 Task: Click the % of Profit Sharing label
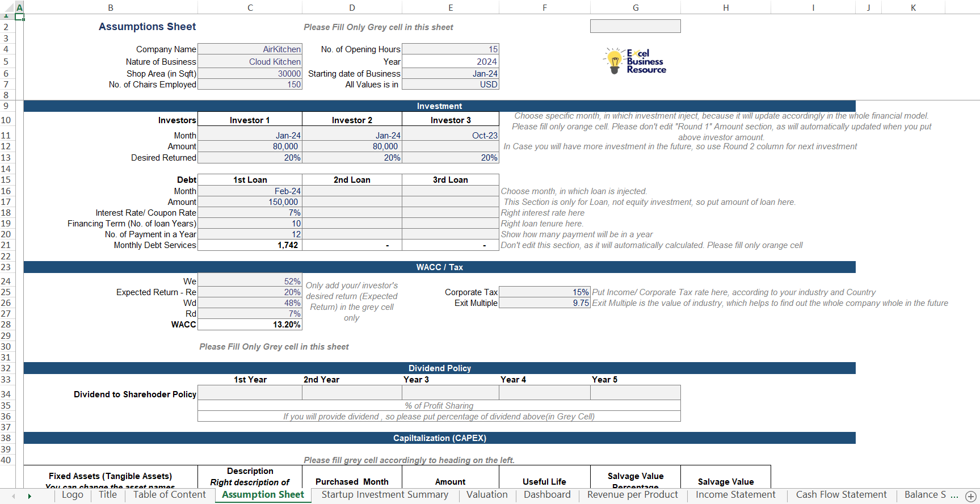click(x=439, y=406)
